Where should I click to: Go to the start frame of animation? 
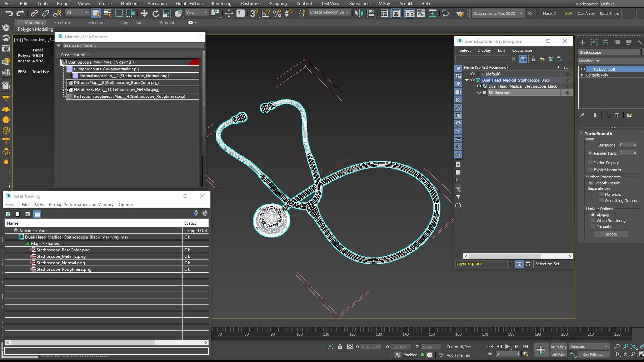(x=490, y=346)
